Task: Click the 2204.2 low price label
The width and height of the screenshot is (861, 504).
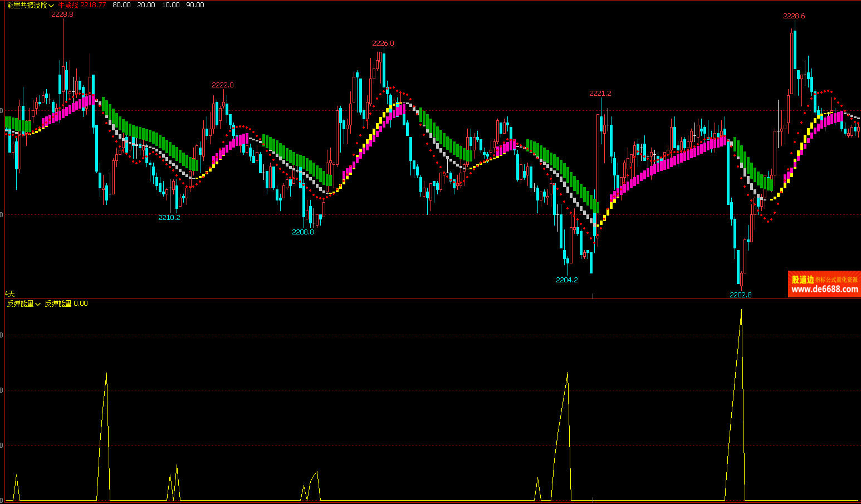Action: click(x=567, y=280)
